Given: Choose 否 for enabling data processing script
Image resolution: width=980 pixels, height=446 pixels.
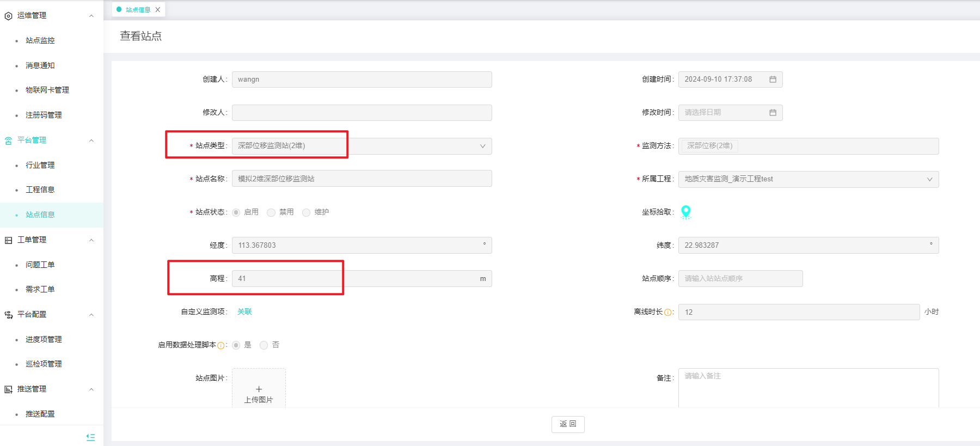Looking at the screenshot, I should [264, 345].
